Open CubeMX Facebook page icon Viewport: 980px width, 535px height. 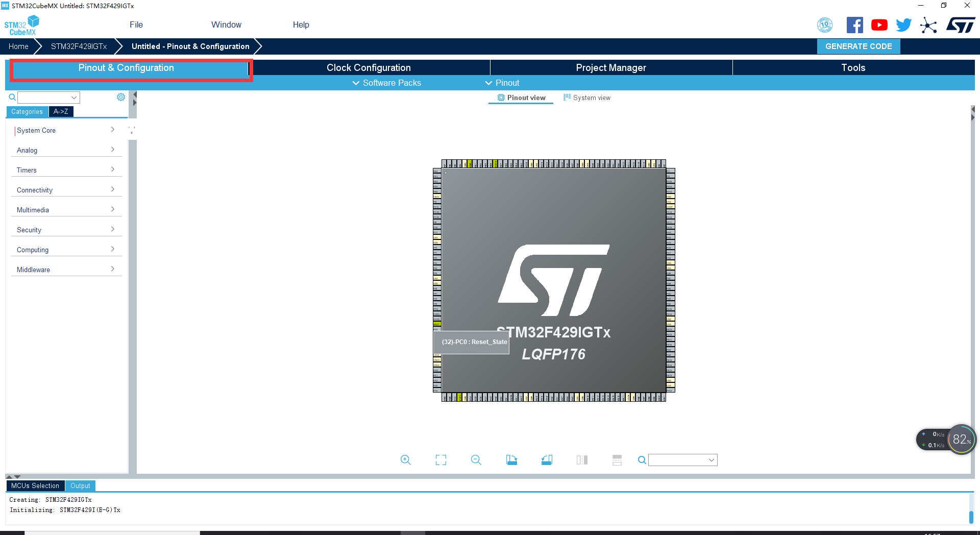point(854,24)
